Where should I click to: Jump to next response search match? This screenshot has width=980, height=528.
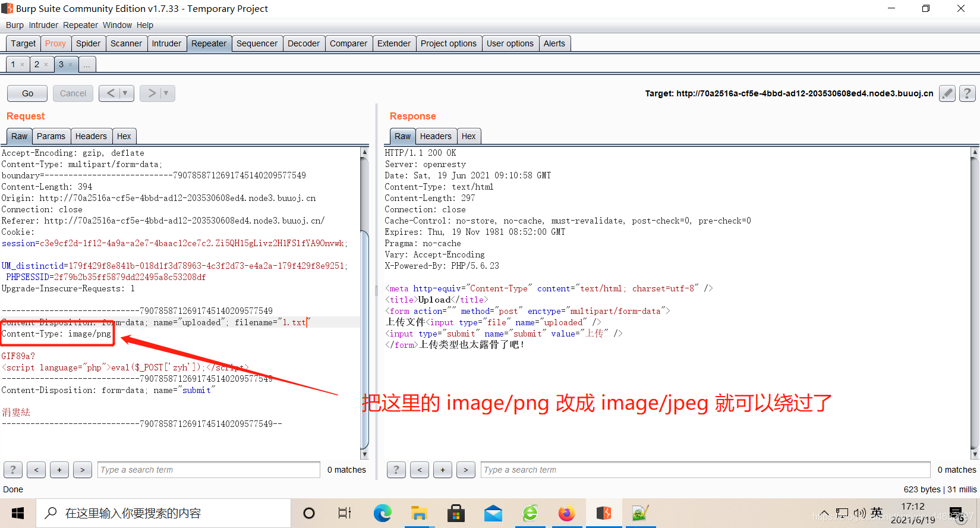466,470
